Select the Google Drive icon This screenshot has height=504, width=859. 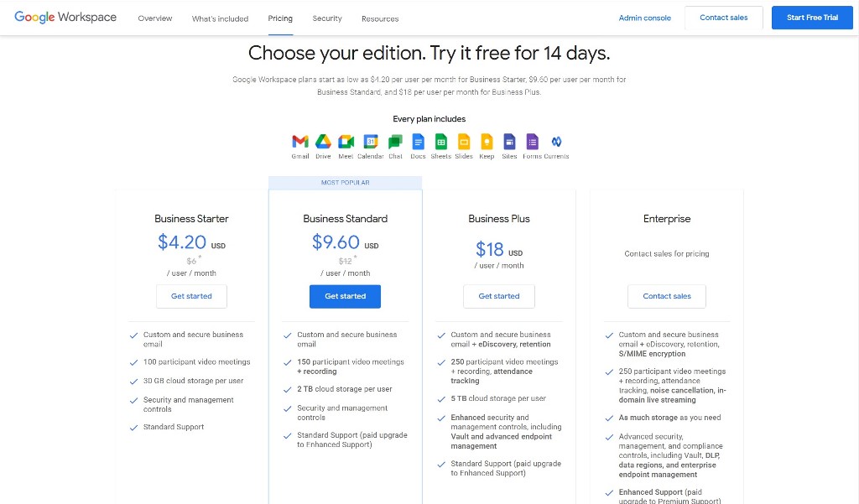[323, 141]
